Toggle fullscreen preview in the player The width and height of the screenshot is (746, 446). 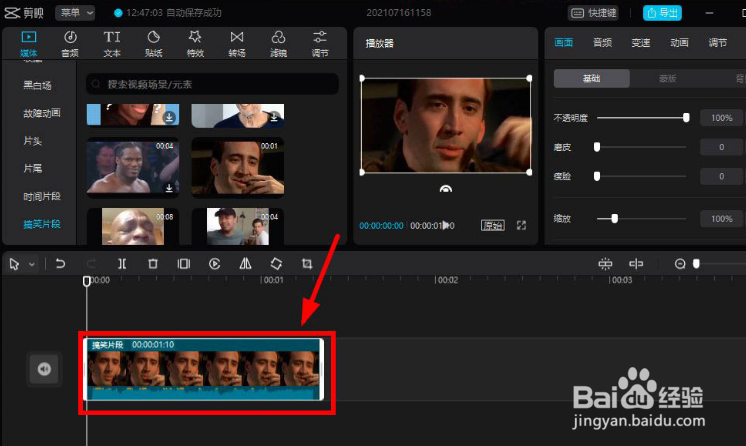pos(521,225)
